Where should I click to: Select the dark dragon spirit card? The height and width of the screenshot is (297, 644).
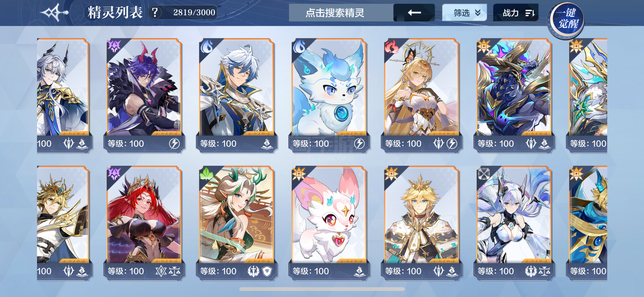coord(514,95)
